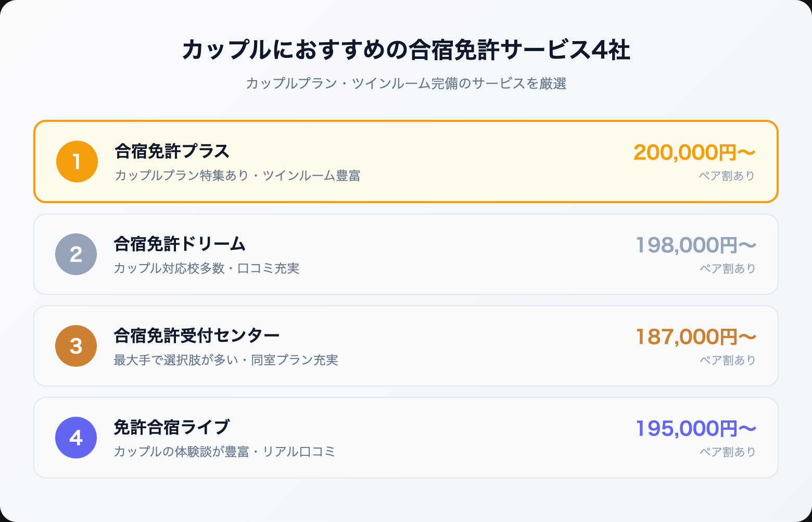The height and width of the screenshot is (522, 812).
Task: Click the purple number 4 rank badge
Action: pyautogui.click(x=76, y=438)
